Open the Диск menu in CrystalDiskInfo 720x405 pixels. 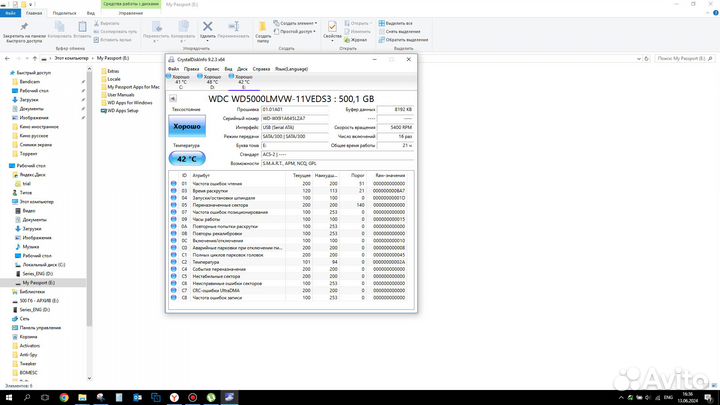coord(242,69)
